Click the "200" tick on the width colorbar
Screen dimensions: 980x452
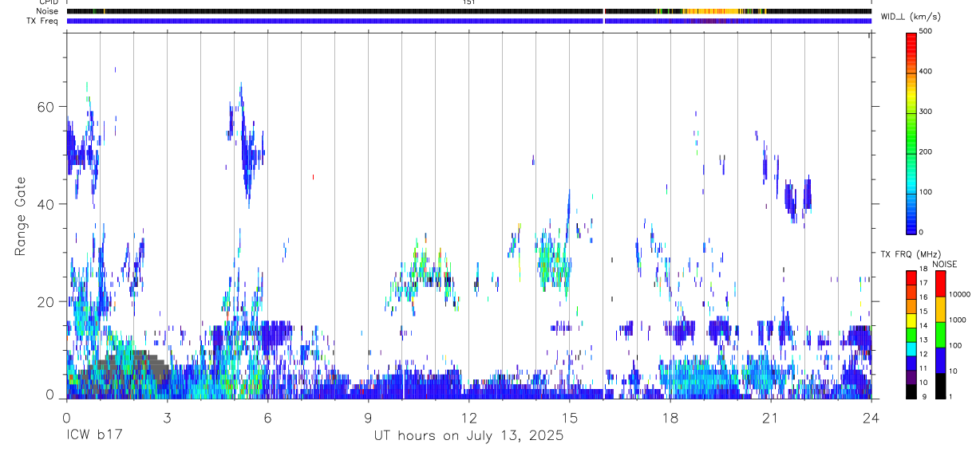click(926, 151)
